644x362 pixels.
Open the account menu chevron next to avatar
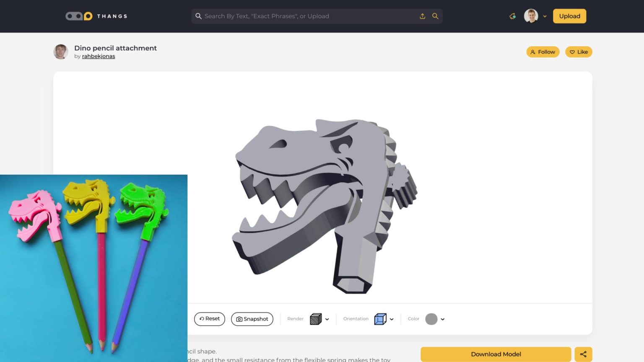pyautogui.click(x=545, y=16)
